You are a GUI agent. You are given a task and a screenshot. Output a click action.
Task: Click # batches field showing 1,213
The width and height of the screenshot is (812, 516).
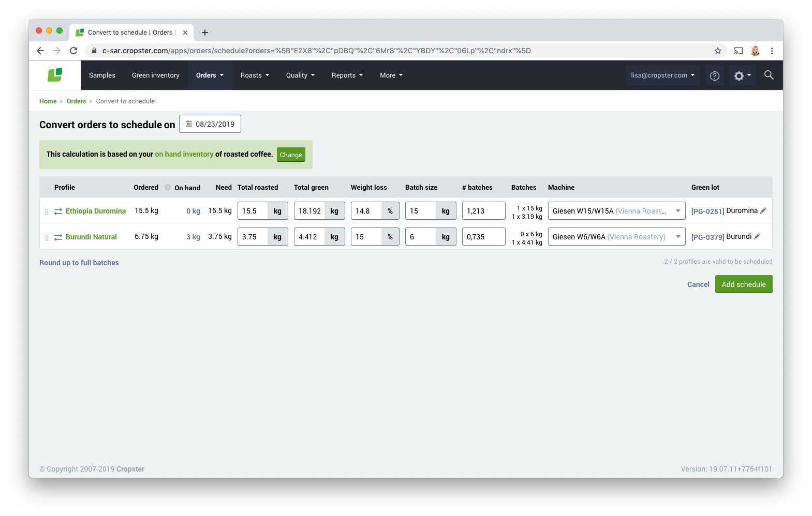pyautogui.click(x=483, y=211)
